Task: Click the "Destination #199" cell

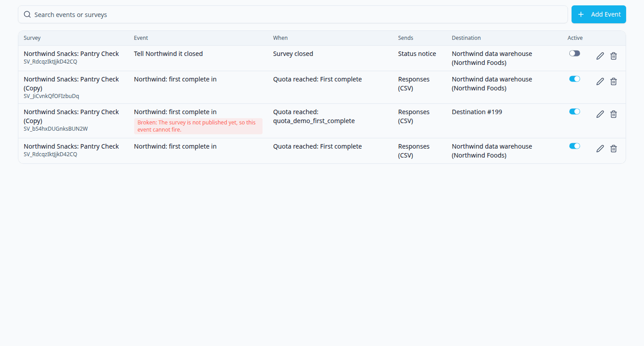Action: tap(477, 112)
